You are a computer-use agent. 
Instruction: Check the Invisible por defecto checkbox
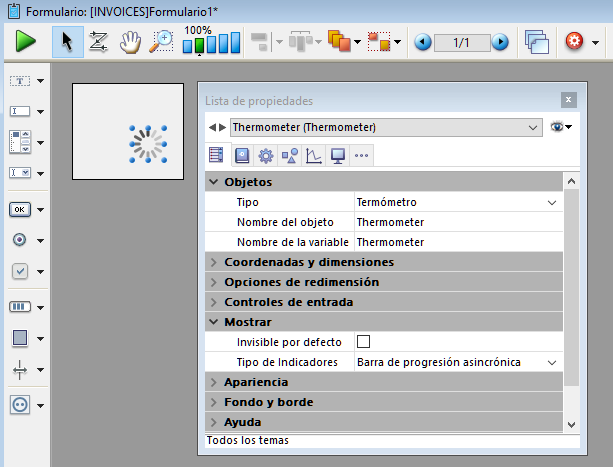click(364, 342)
